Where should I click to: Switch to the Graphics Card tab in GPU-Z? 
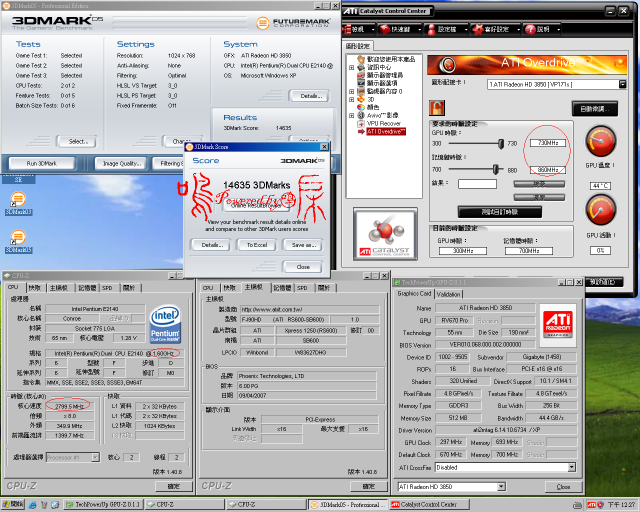[x=414, y=294]
